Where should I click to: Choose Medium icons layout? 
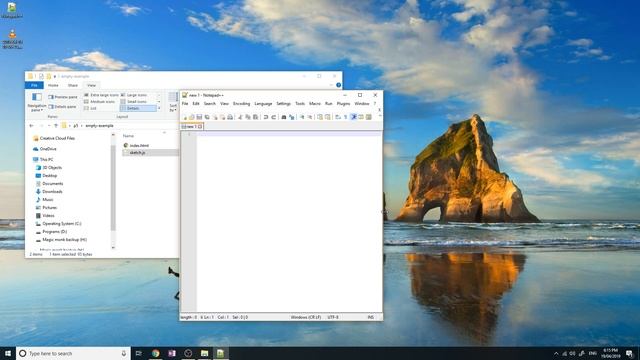[100, 102]
